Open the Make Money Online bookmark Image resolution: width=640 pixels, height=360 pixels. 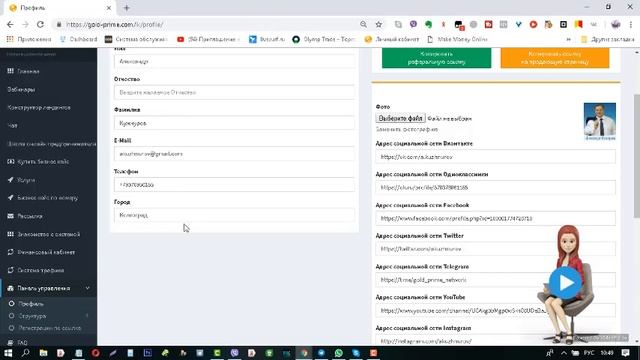[457, 39]
